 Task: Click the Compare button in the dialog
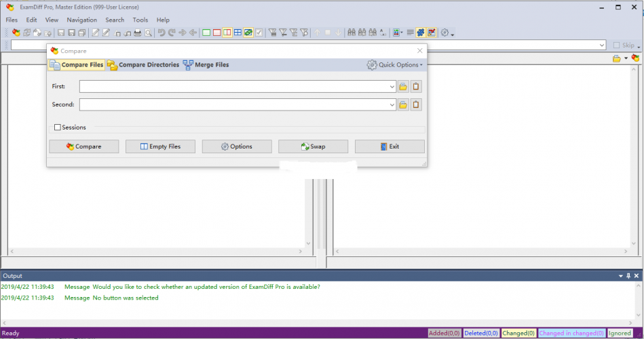pyautogui.click(x=83, y=146)
